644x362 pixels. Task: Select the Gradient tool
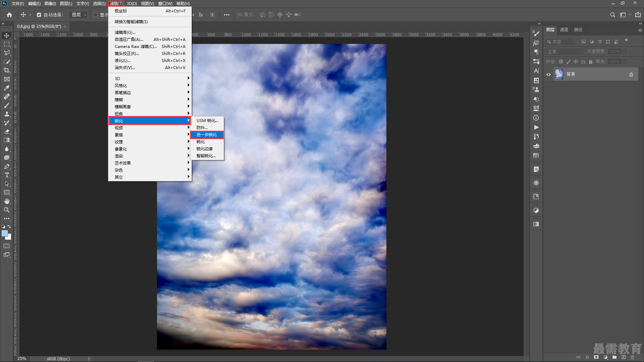(7, 140)
